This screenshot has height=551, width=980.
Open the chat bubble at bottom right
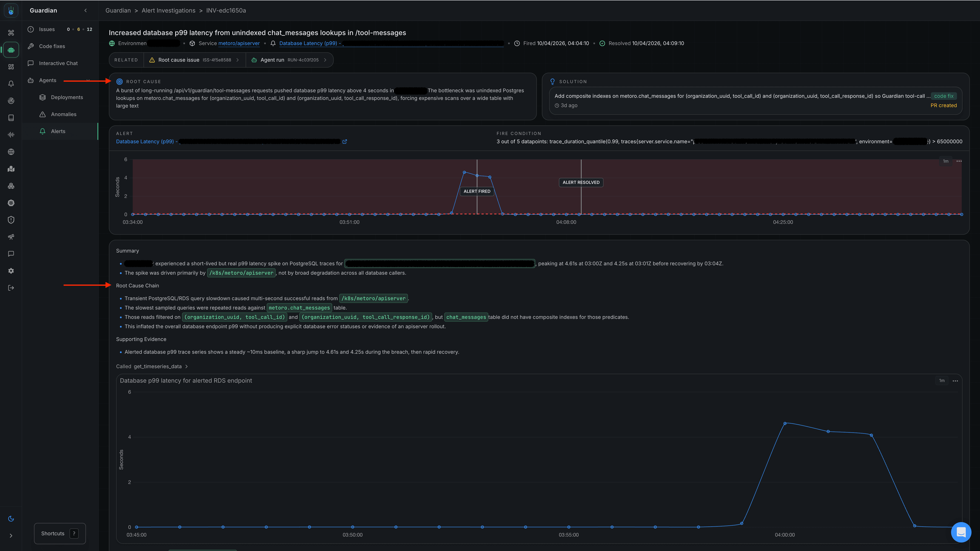(x=961, y=532)
